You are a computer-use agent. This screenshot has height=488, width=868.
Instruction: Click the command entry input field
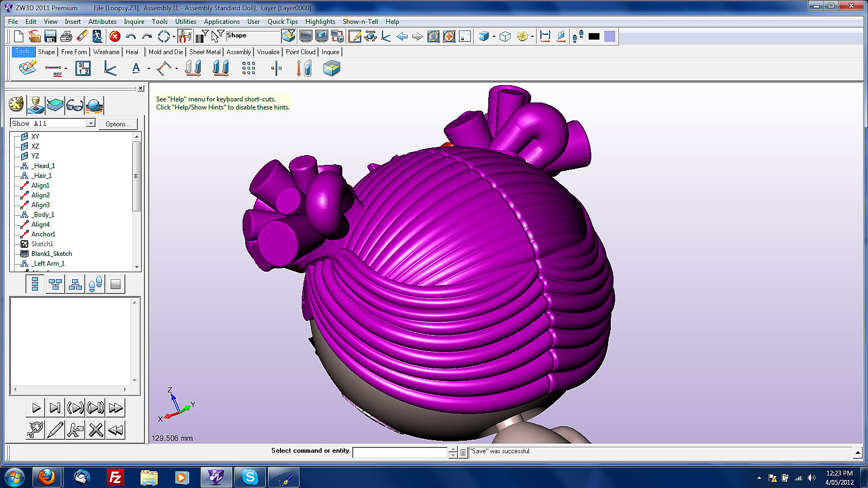click(x=400, y=452)
